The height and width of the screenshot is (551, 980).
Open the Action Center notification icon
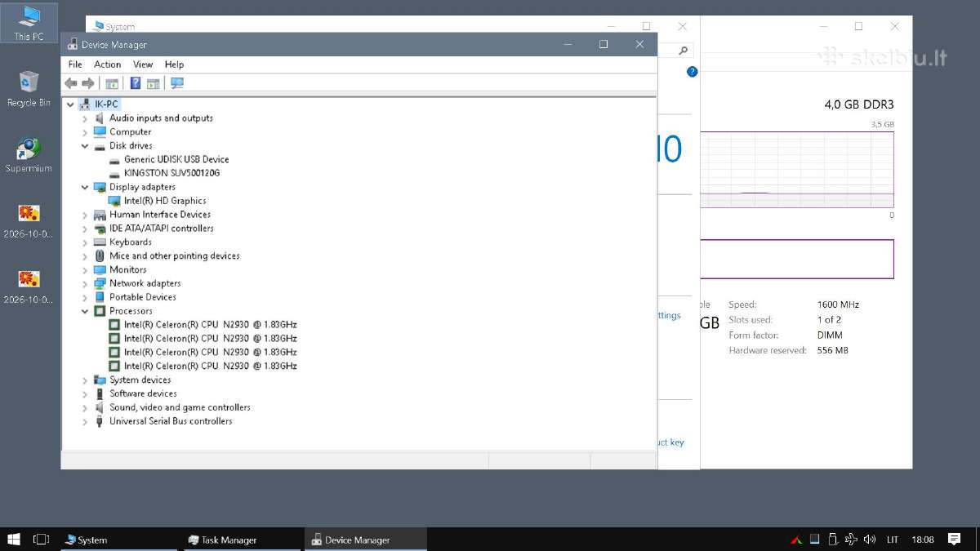954,539
